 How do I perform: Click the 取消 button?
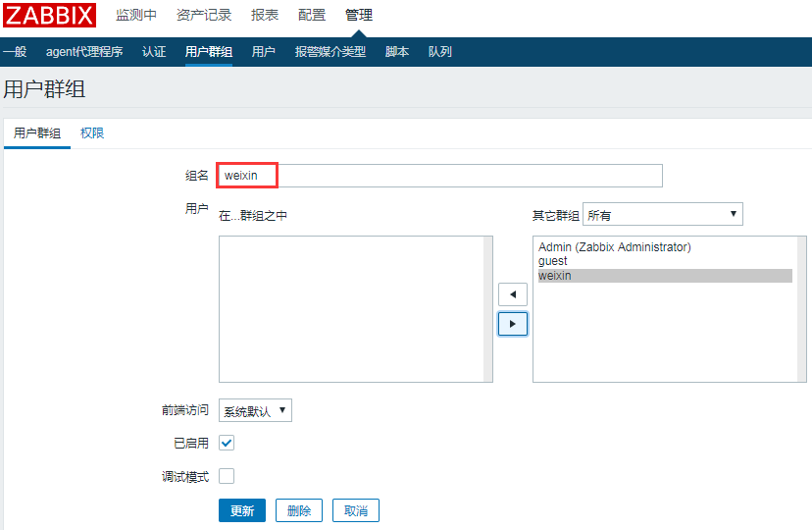(x=356, y=510)
